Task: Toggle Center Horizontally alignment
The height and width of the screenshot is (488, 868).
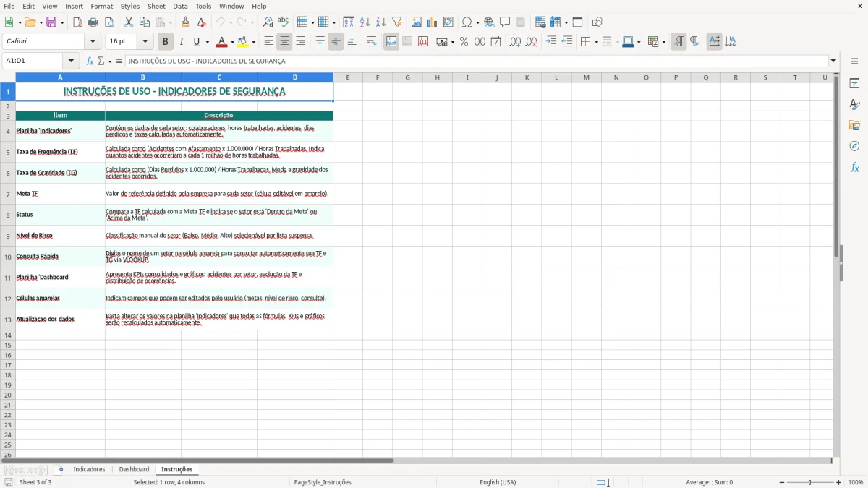Action: pyautogui.click(x=284, y=42)
